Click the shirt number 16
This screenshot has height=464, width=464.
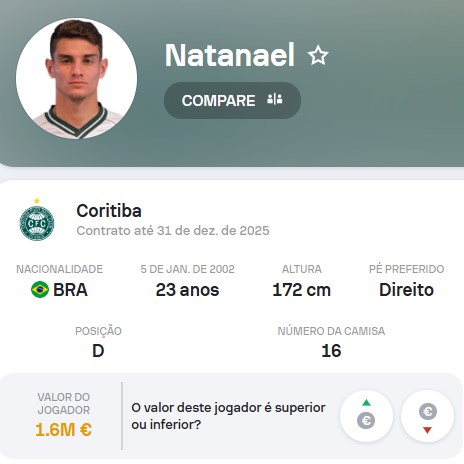[x=331, y=351]
